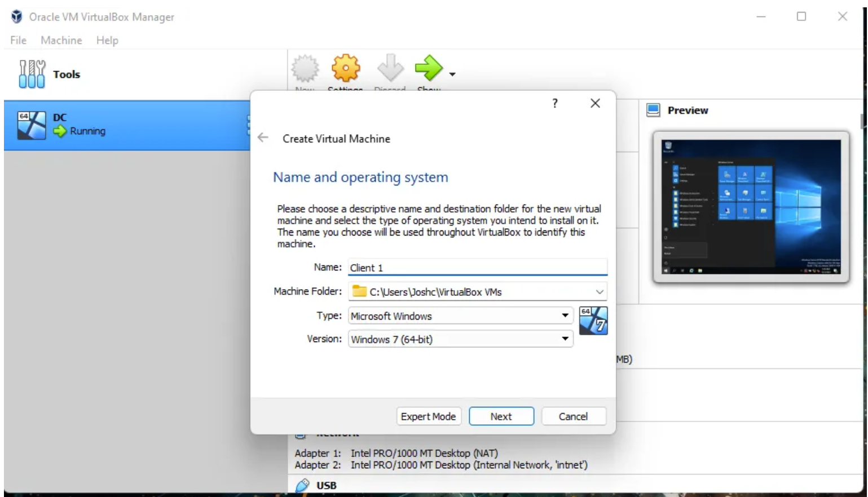Expand the Machine Folder dropdown chevron
Image resolution: width=868 pixels, height=497 pixels.
pyautogui.click(x=600, y=292)
